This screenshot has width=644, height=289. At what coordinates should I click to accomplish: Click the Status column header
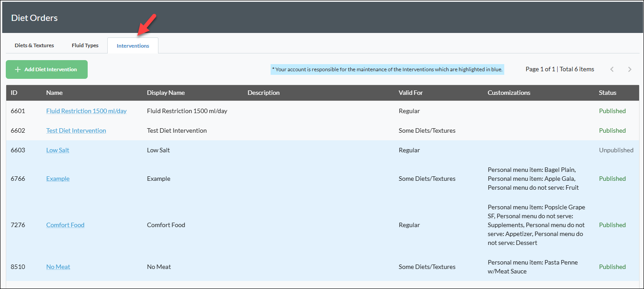point(608,93)
